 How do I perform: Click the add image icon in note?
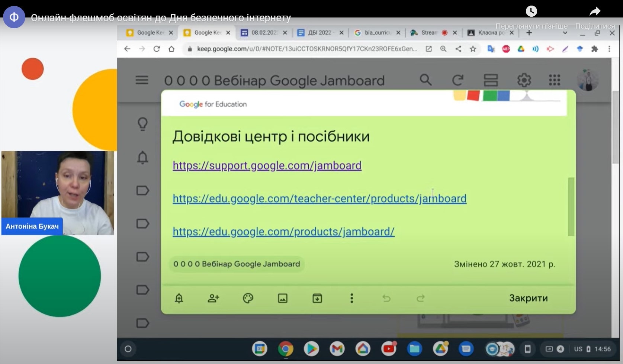[283, 298]
